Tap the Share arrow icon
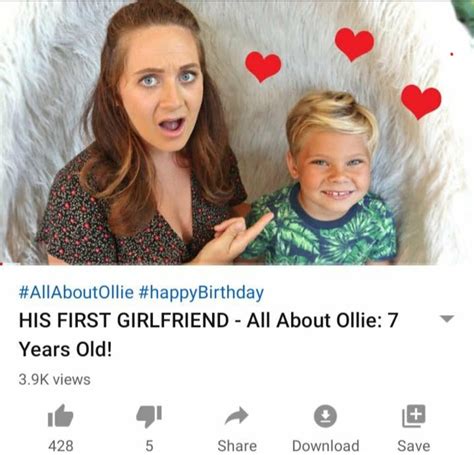 click(x=237, y=416)
